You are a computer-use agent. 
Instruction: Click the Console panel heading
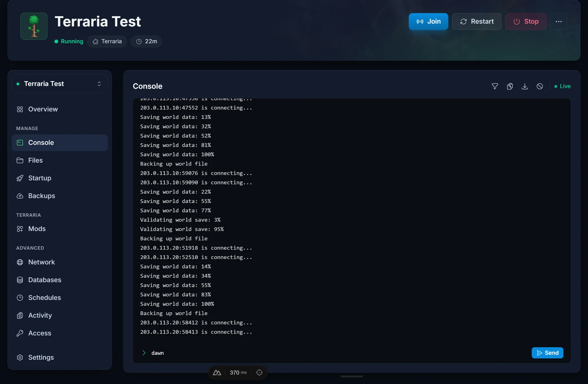(x=147, y=86)
